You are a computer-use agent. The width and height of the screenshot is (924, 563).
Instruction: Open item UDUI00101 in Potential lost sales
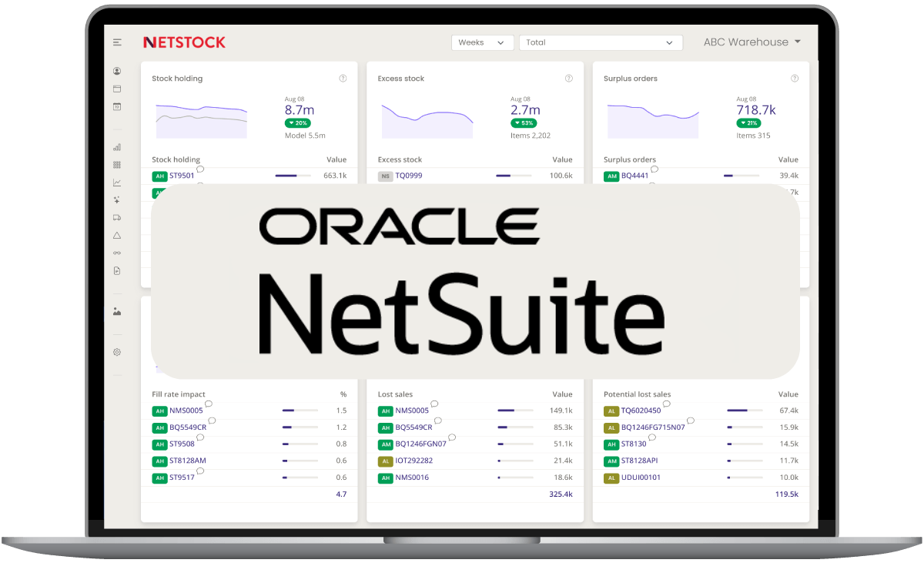[x=641, y=478]
